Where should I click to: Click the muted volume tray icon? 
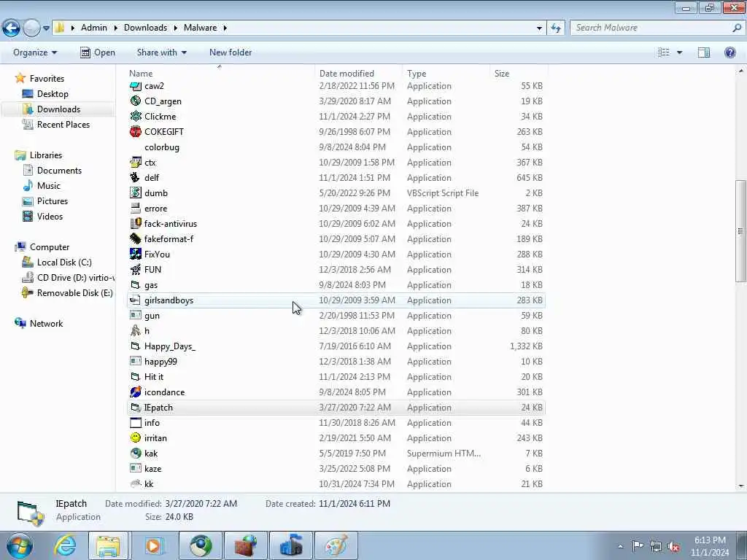point(673,546)
